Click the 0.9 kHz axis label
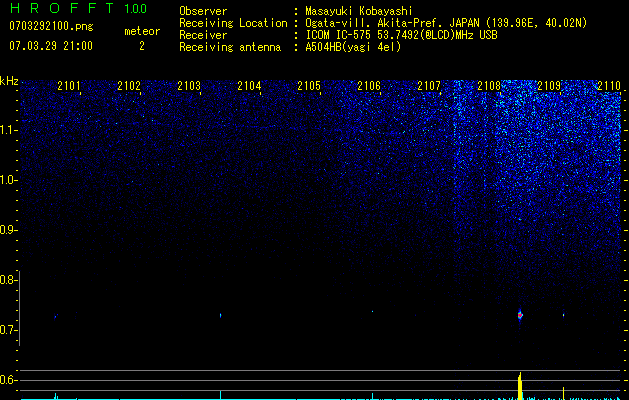Viewport: 629px width, 400px height. [7, 230]
